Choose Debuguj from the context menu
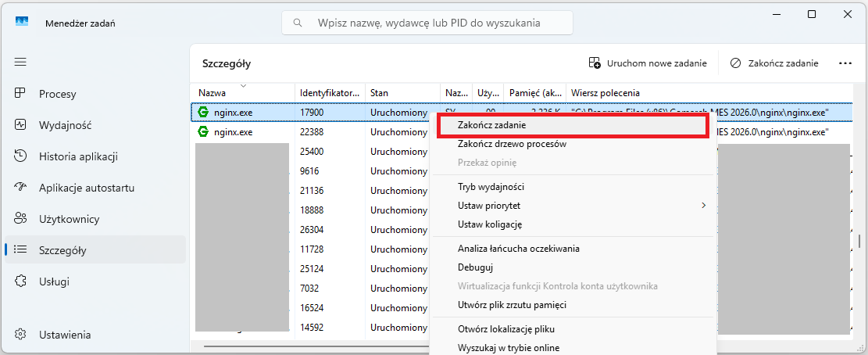Screen dimensions: 868x355 [x=573, y=267]
